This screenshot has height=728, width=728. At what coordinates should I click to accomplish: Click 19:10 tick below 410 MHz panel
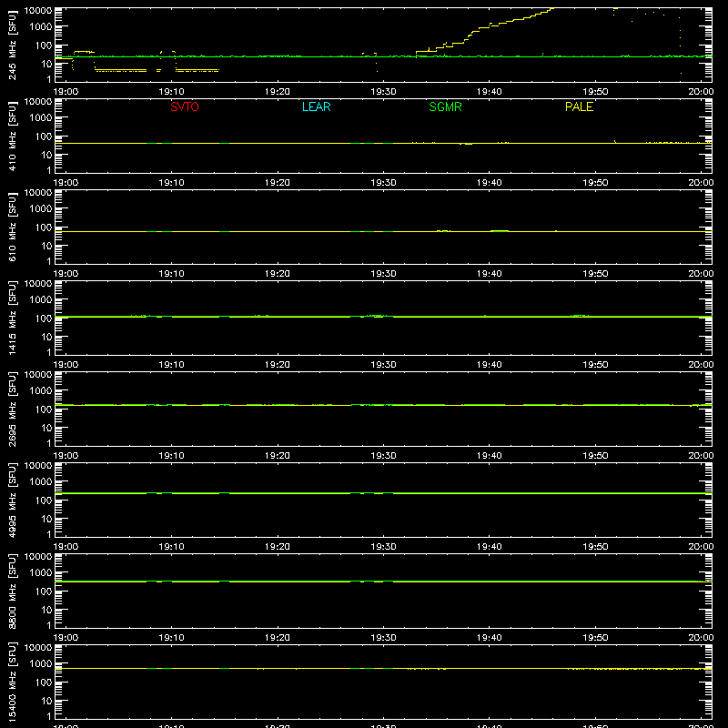click(171, 183)
